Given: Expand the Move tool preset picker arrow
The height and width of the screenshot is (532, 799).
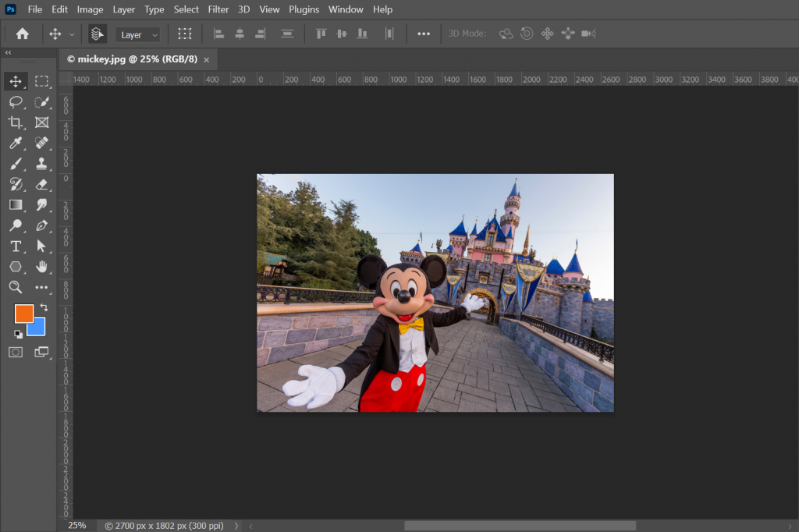Looking at the screenshot, I should point(72,34).
